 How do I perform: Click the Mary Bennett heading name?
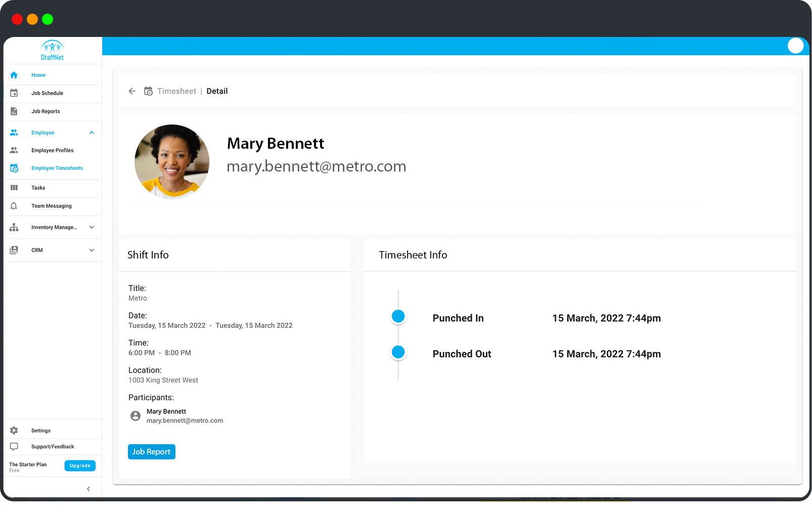click(276, 143)
